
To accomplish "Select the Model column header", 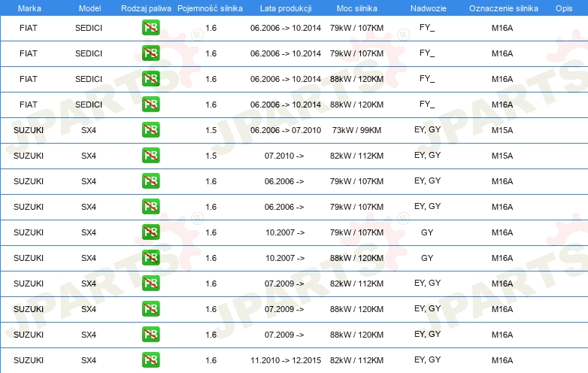I will 89,8.
